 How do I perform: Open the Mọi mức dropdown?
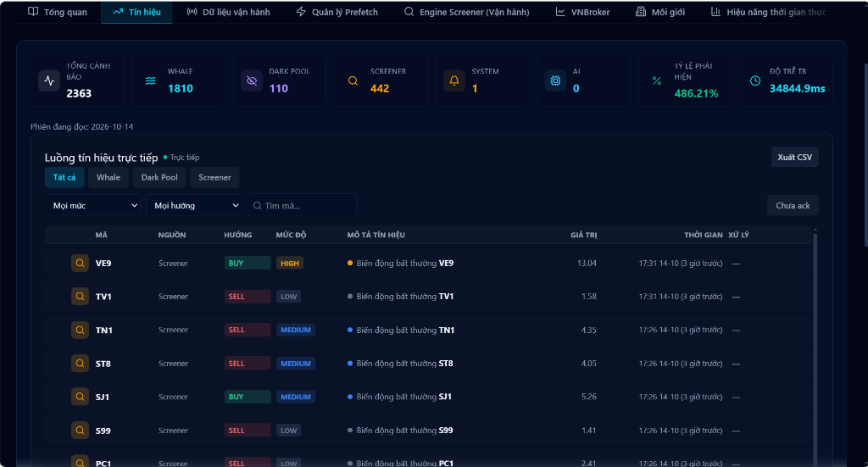92,205
